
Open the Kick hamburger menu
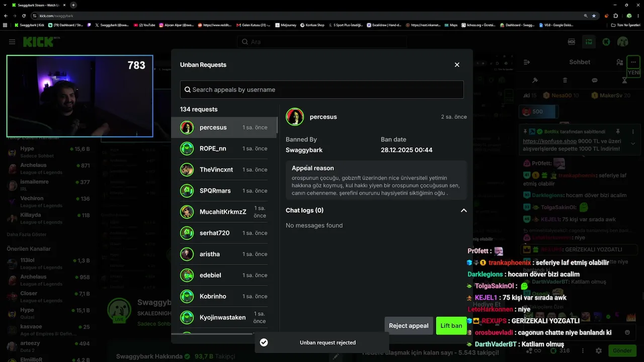pos(12,42)
